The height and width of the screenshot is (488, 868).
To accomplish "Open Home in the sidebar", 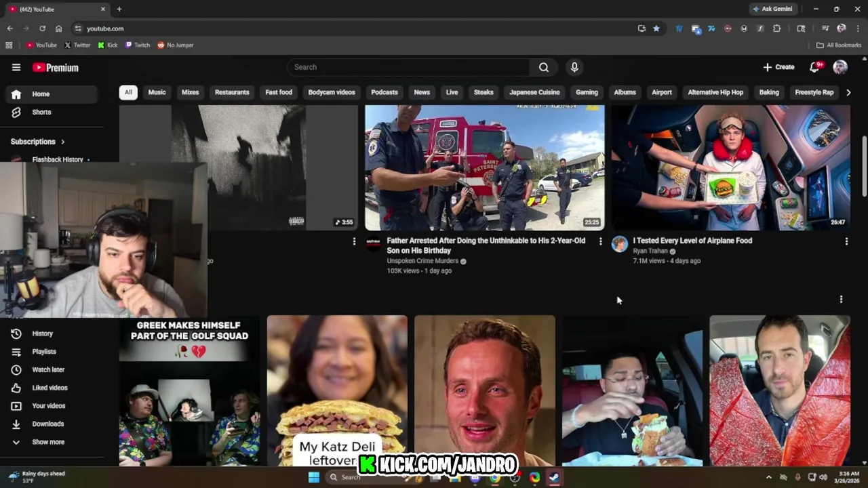I will pyautogui.click(x=52, y=94).
